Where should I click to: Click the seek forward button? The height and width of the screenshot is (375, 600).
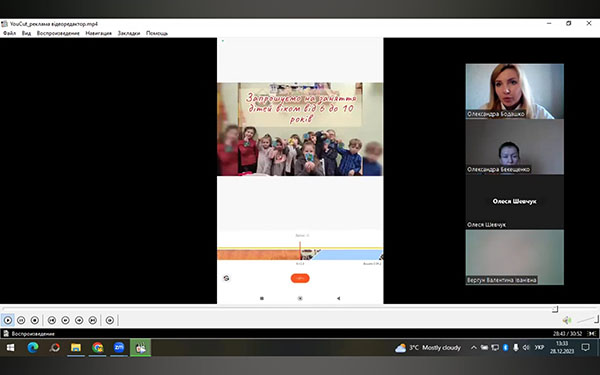click(x=79, y=320)
